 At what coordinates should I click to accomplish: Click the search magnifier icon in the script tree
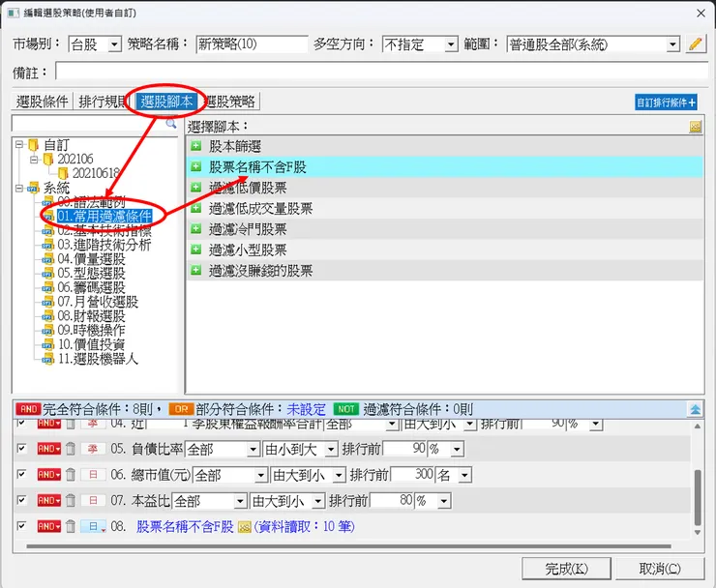click(171, 123)
